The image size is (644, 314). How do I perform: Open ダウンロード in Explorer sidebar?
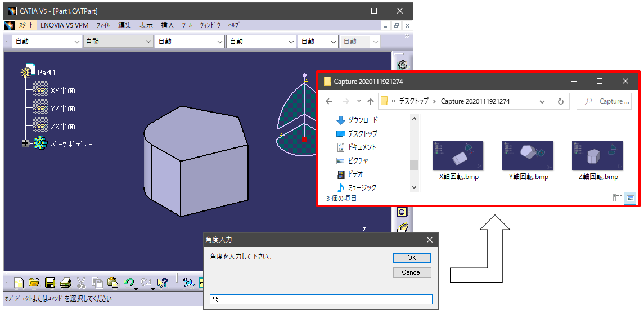point(357,120)
